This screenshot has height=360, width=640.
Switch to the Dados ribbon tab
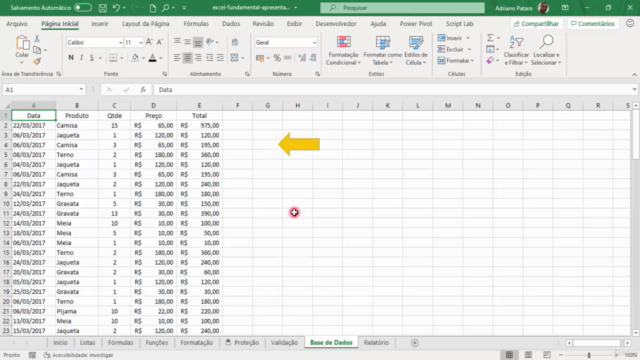click(231, 24)
